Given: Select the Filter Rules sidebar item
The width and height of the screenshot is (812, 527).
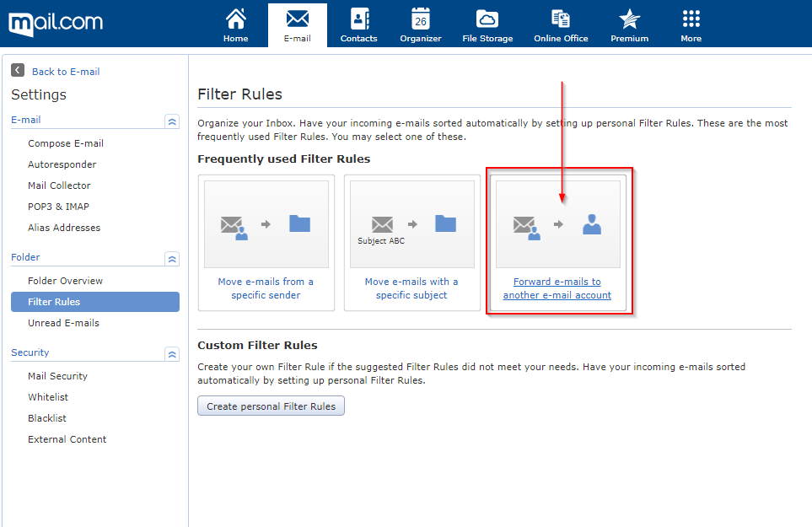Looking at the screenshot, I should [95, 302].
